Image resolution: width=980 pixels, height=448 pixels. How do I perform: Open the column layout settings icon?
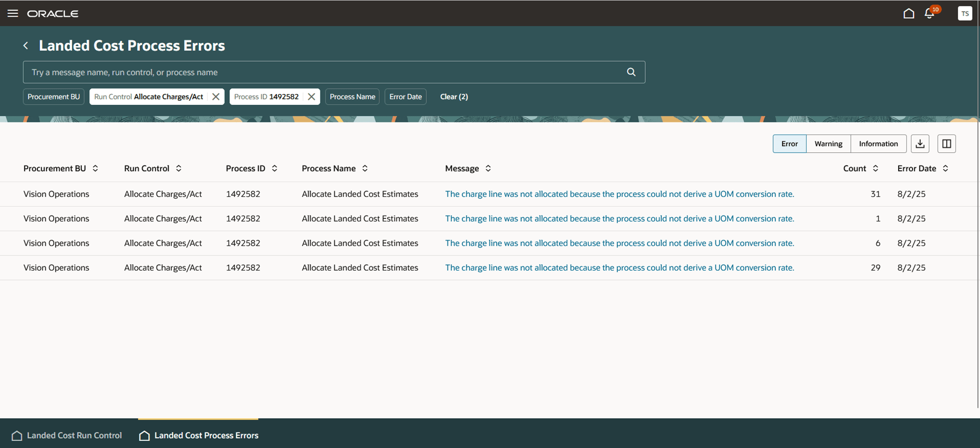click(x=946, y=143)
